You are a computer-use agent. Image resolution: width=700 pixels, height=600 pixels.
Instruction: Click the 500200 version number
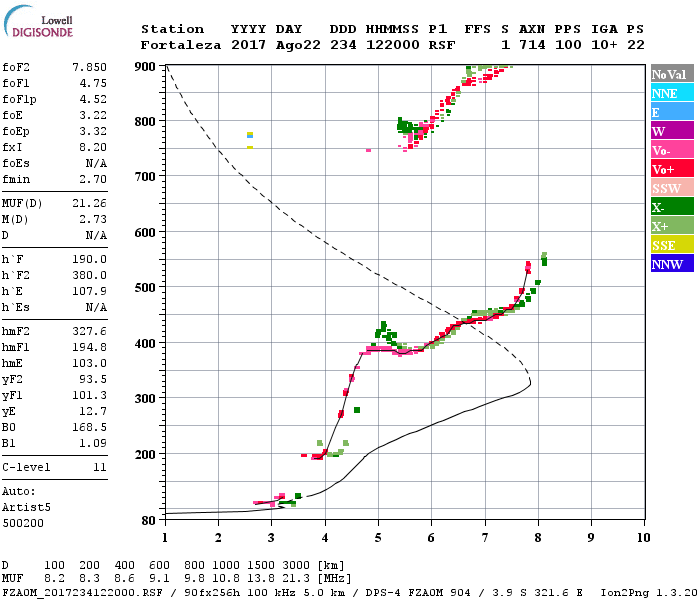pyautogui.click(x=23, y=523)
